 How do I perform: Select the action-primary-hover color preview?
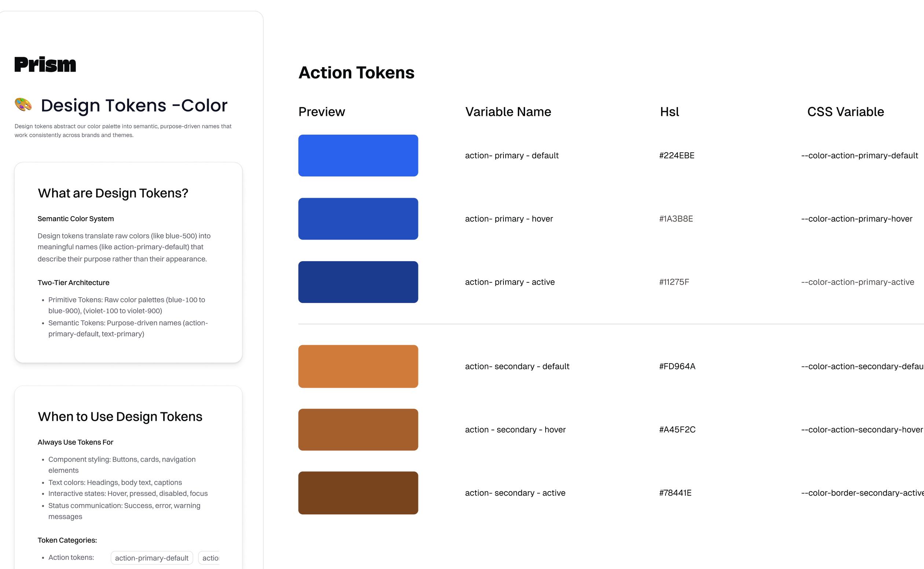pyautogui.click(x=357, y=218)
